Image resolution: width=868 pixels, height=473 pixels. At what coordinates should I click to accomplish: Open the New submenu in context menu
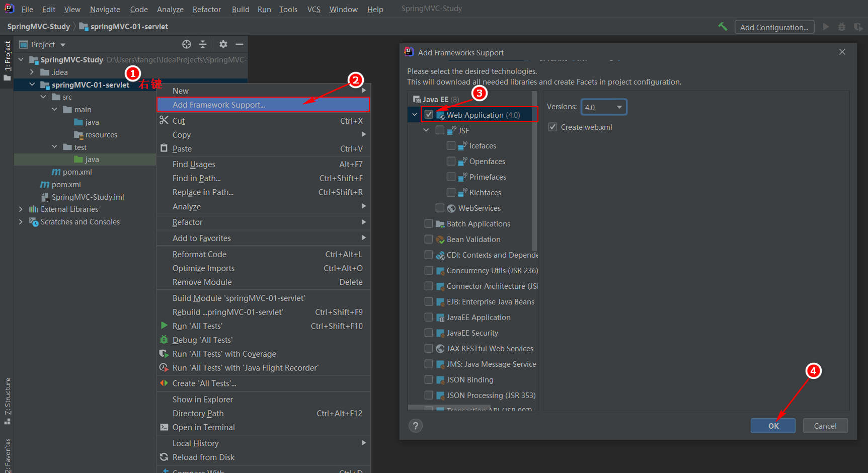[264, 91]
